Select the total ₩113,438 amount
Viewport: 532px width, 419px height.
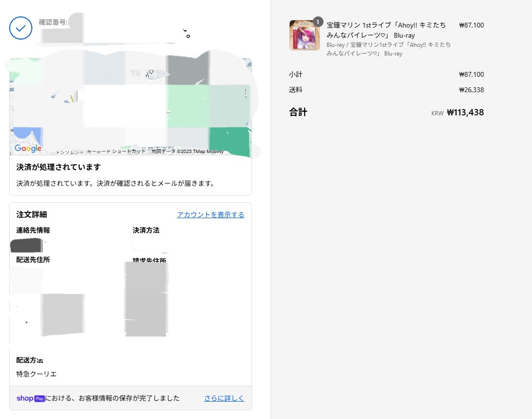(465, 112)
